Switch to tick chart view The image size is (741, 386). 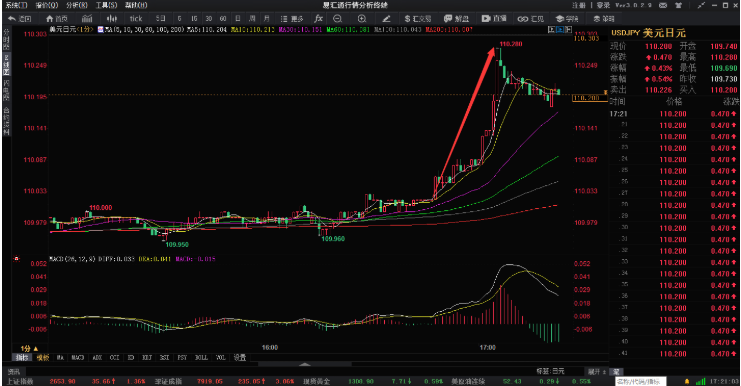136,18
